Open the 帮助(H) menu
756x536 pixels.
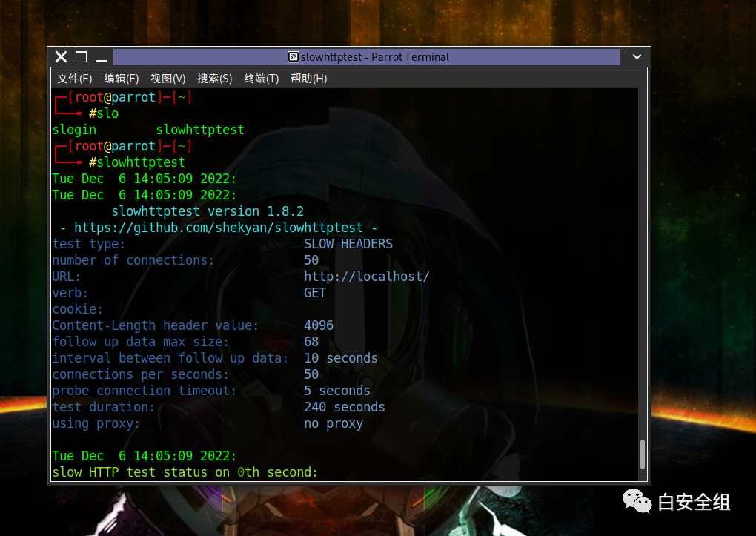pos(308,79)
